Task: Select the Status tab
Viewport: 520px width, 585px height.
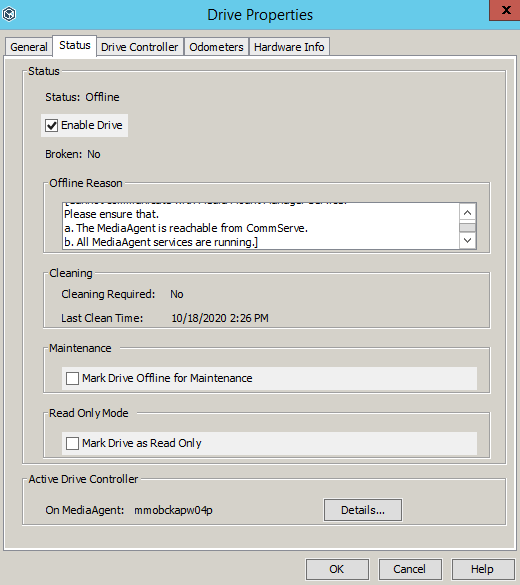Action: click(75, 46)
